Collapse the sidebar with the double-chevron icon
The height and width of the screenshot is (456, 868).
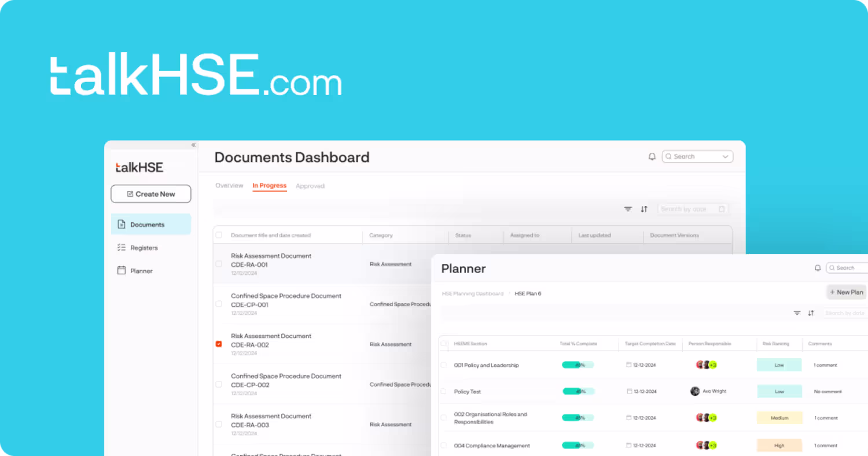pyautogui.click(x=193, y=145)
